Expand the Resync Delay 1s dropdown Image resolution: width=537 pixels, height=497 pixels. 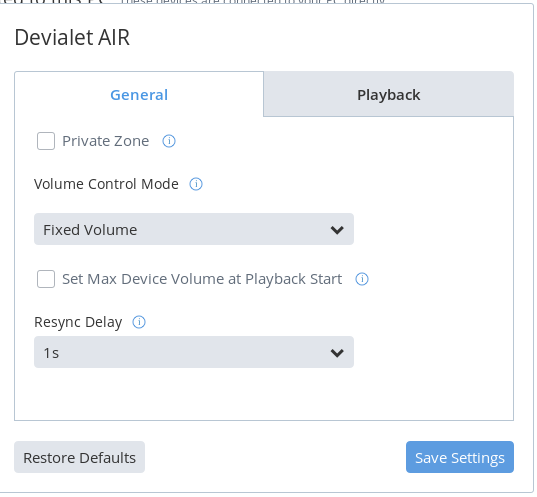[x=194, y=352]
